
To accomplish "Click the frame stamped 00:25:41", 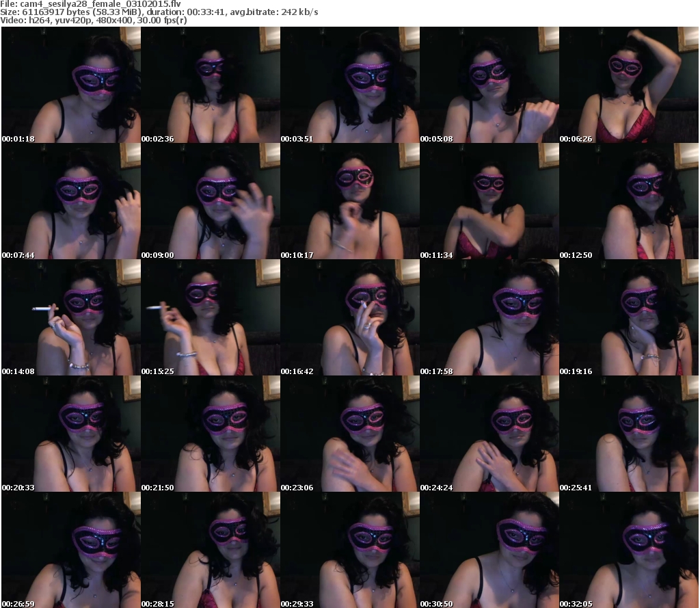I will coord(629,434).
